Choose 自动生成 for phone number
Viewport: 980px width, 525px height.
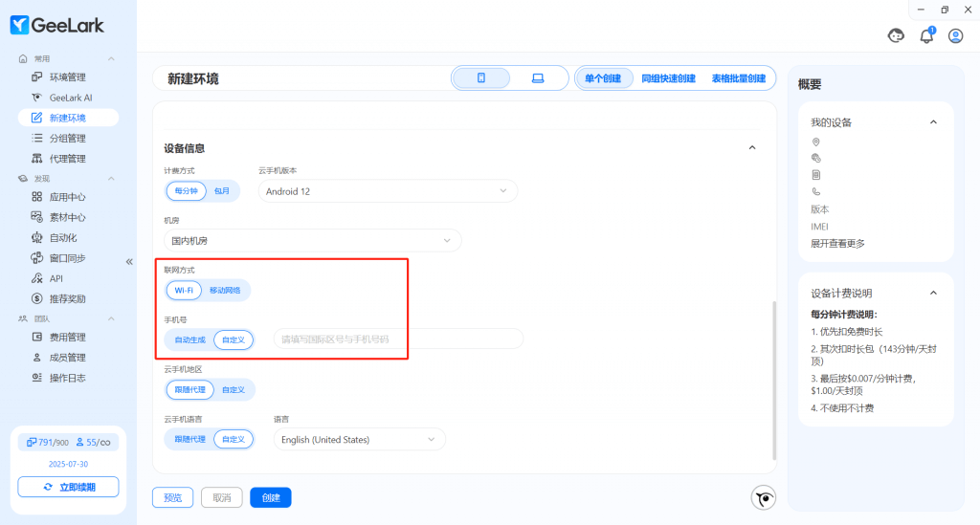(189, 339)
